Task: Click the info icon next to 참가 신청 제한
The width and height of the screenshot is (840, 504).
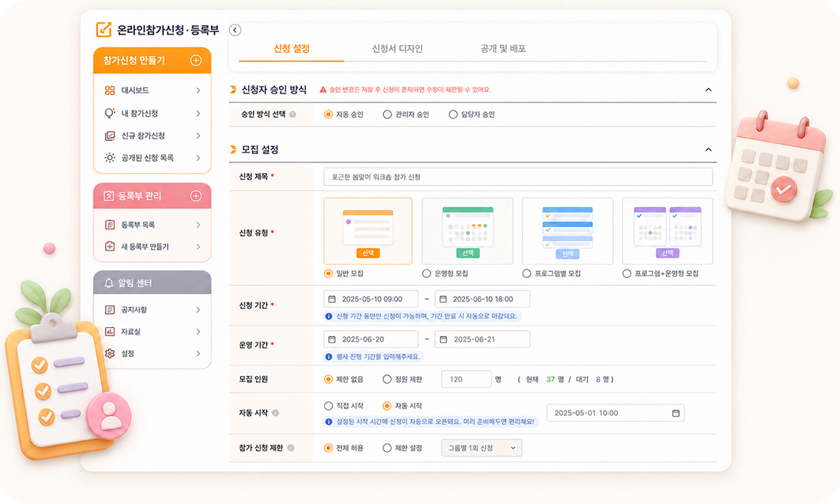Action: (291, 448)
